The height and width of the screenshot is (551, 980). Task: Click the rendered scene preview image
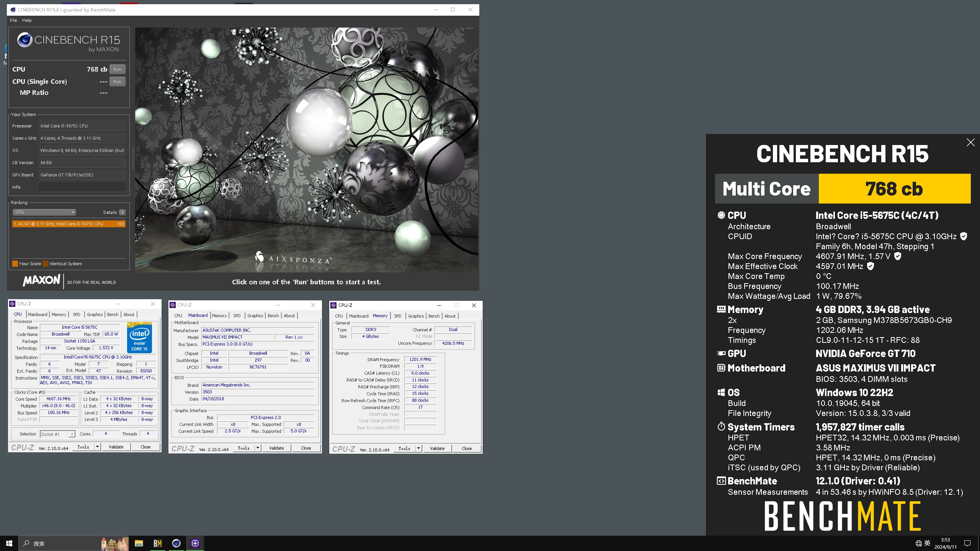pos(306,150)
